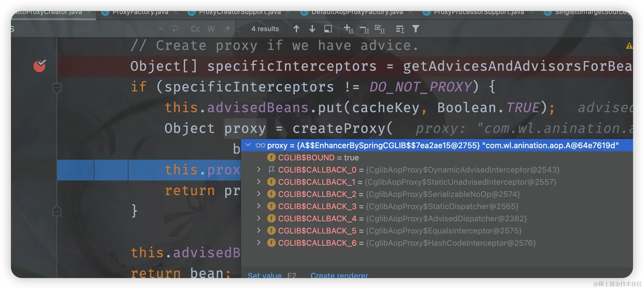Viewport: 644px width, 289px height.
Task: Click field icon of CGLIB$CALLBACK_4
Action: [x=271, y=218]
